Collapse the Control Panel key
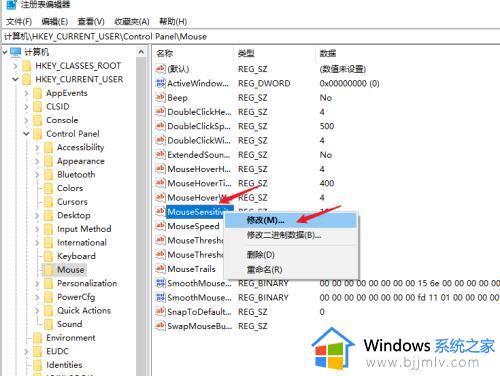The height and width of the screenshot is (376, 500). coord(26,134)
